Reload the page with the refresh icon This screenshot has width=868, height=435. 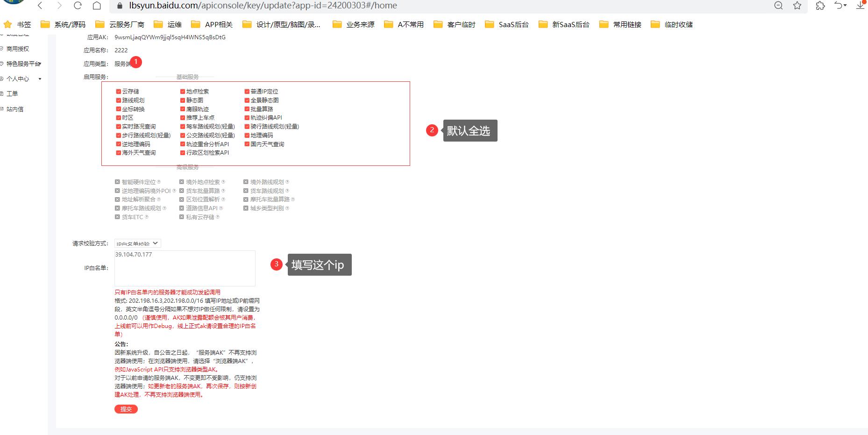coord(78,6)
